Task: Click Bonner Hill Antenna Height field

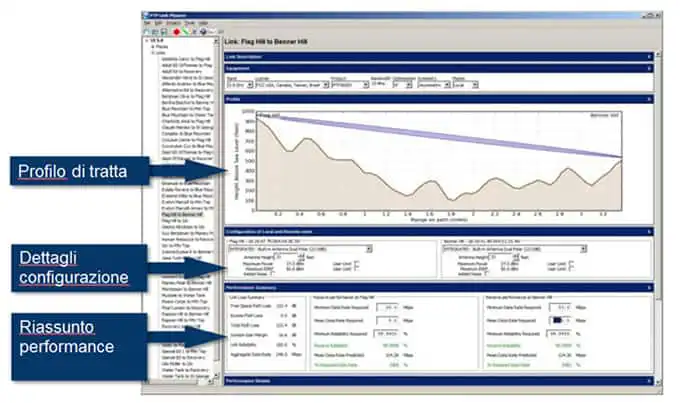Action: click(501, 257)
